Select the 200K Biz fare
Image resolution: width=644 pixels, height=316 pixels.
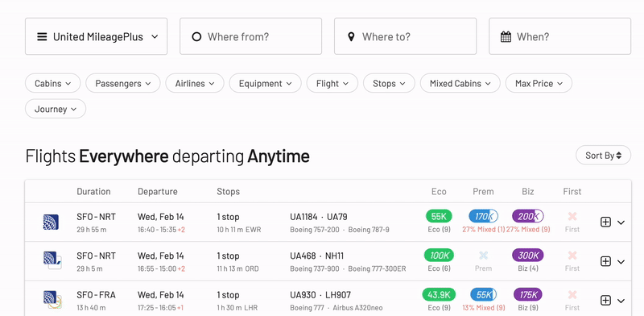pos(528,216)
